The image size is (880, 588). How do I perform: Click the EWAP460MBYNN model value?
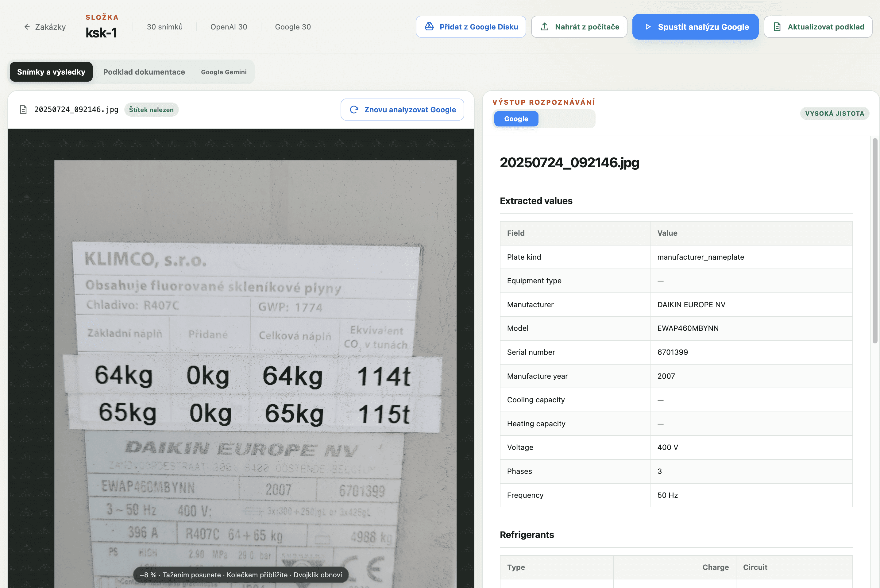pos(688,328)
